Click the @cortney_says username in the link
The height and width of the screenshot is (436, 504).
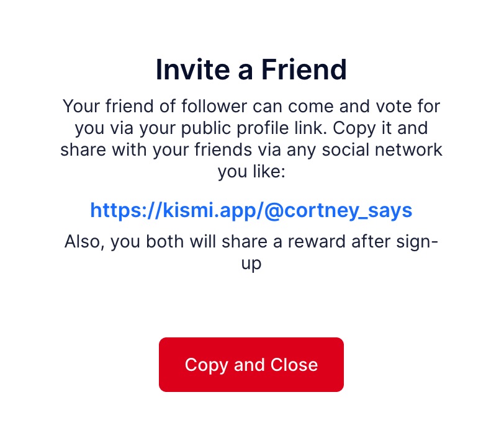(x=338, y=211)
